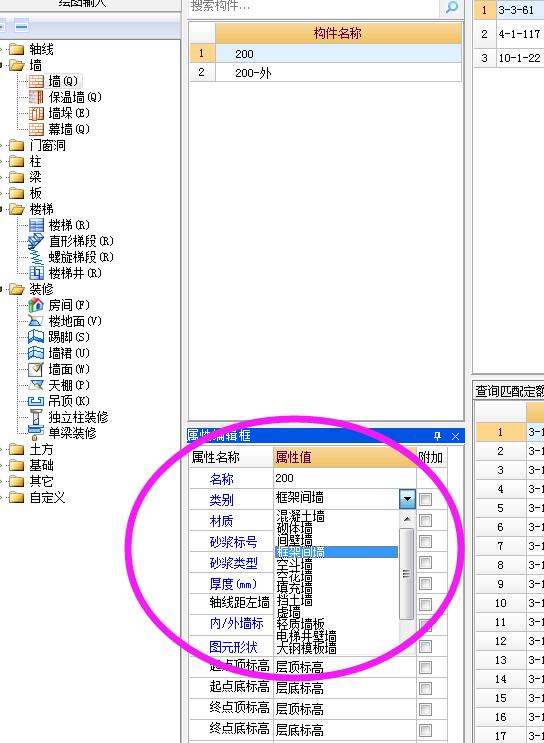Tick the 附加 checkbox for 砂浆类型
This screenshot has height=743, width=544.
pyautogui.click(x=426, y=562)
